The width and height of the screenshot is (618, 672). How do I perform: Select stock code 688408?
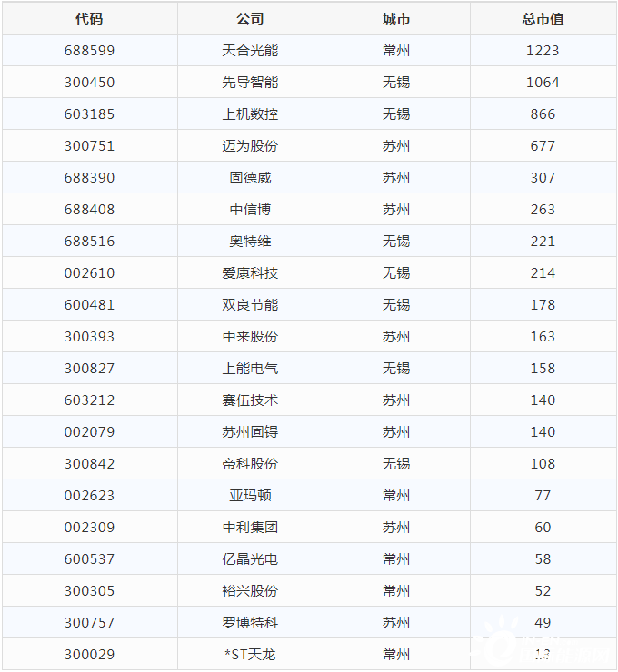tap(89, 209)
